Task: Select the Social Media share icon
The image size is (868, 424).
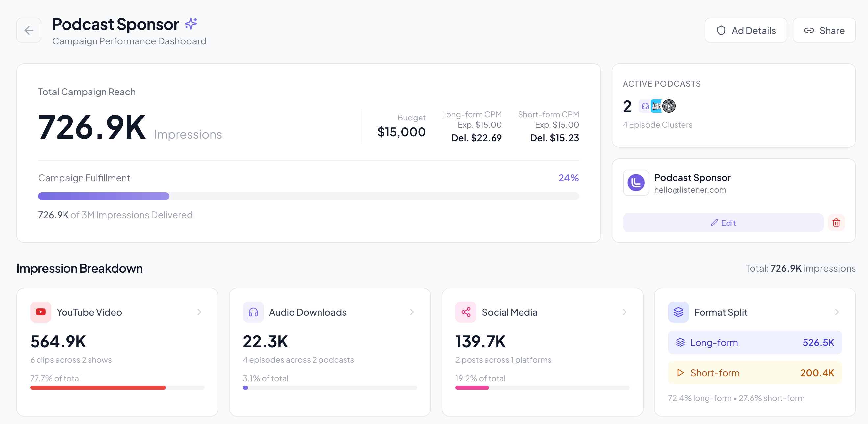Action: point(466,312)
